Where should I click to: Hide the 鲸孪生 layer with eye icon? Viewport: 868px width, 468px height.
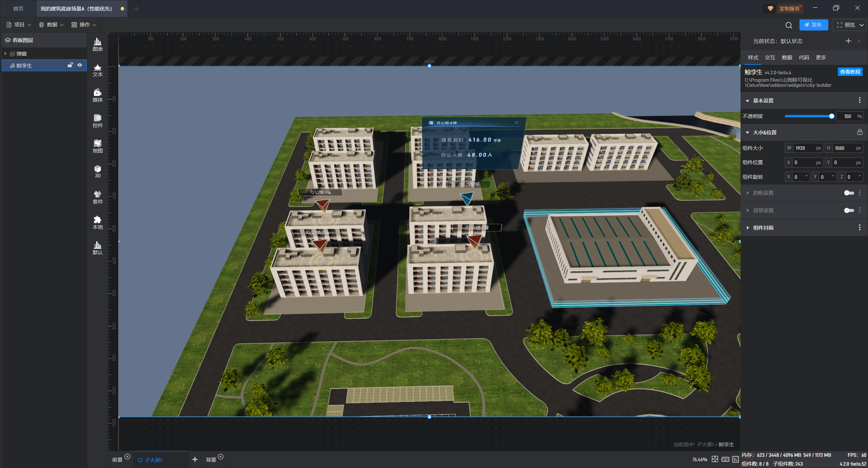coord(80,65)
